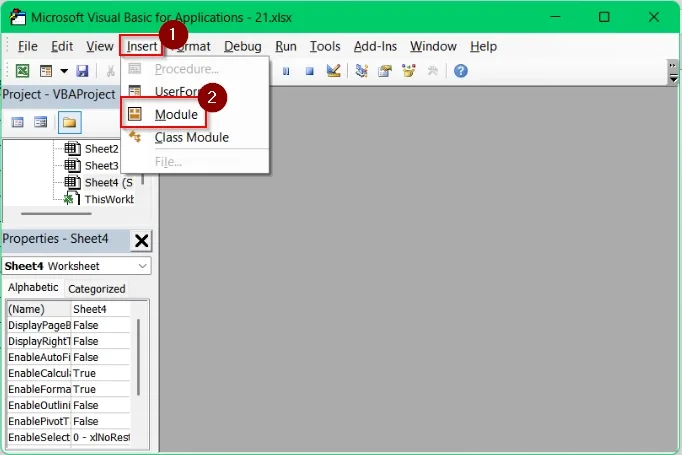
Task: Open the Edit menu
Action: (x=62, y=46)
